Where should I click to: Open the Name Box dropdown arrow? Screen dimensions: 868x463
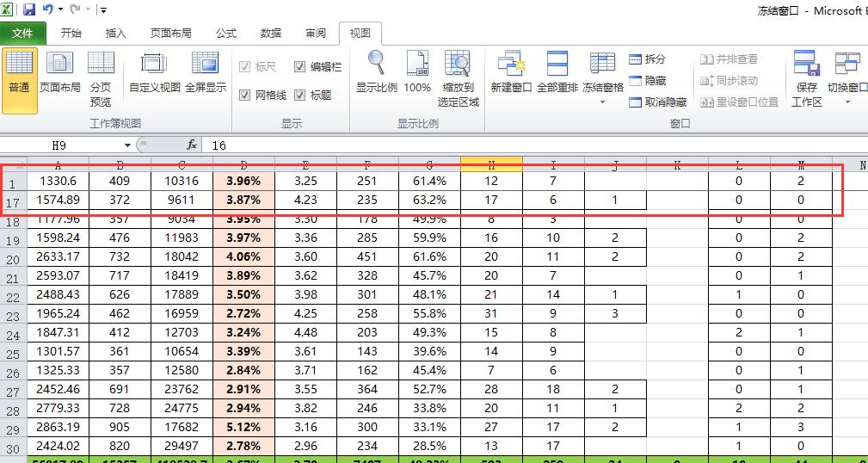pos(128,145)
